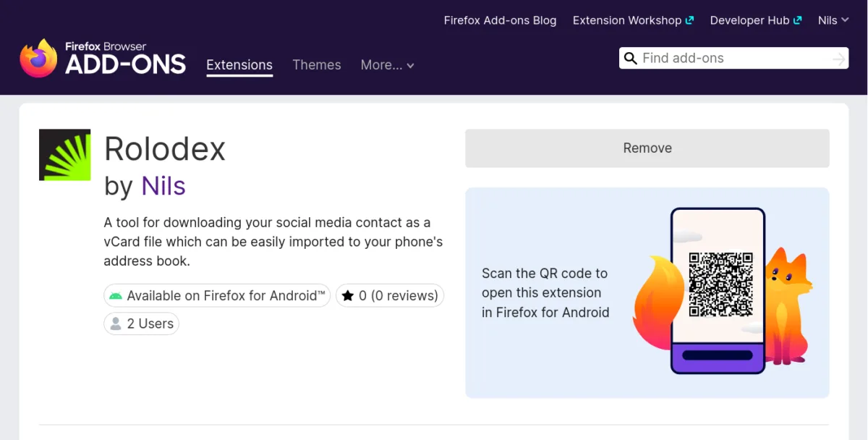
Task: Open Developer Hub link
Action: tap(756, 20)
